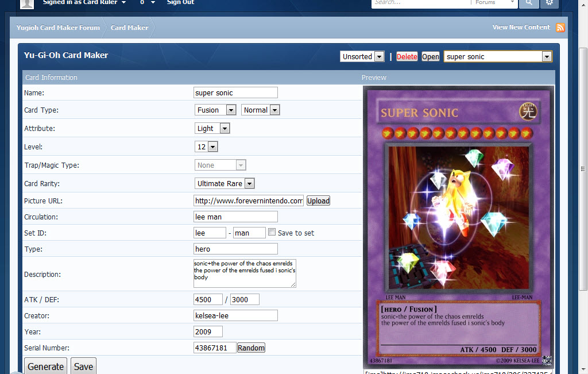Click the Picture URL field
Viewport: 588px width, 374px height.
tap(249, 201)
